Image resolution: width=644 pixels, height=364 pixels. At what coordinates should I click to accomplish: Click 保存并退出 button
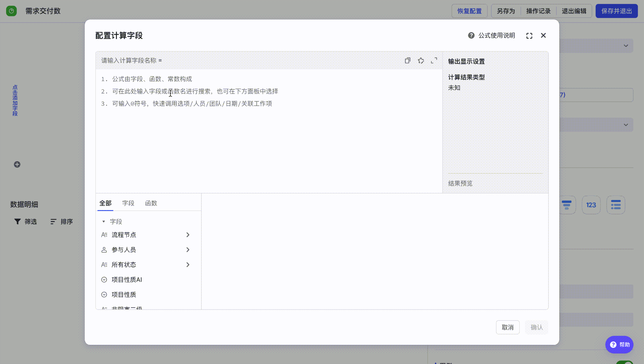[x=617, y=11]
